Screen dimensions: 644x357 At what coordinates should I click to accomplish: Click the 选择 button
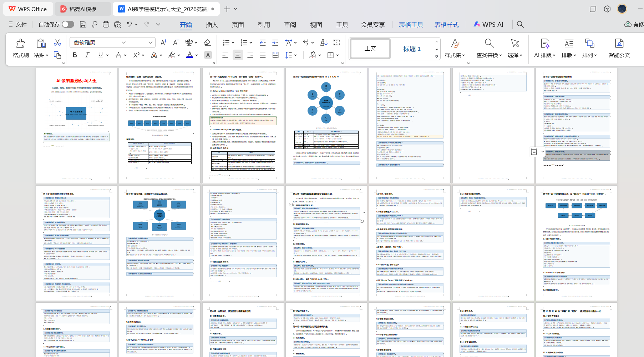pyautogui.click(x=515, y=49)
